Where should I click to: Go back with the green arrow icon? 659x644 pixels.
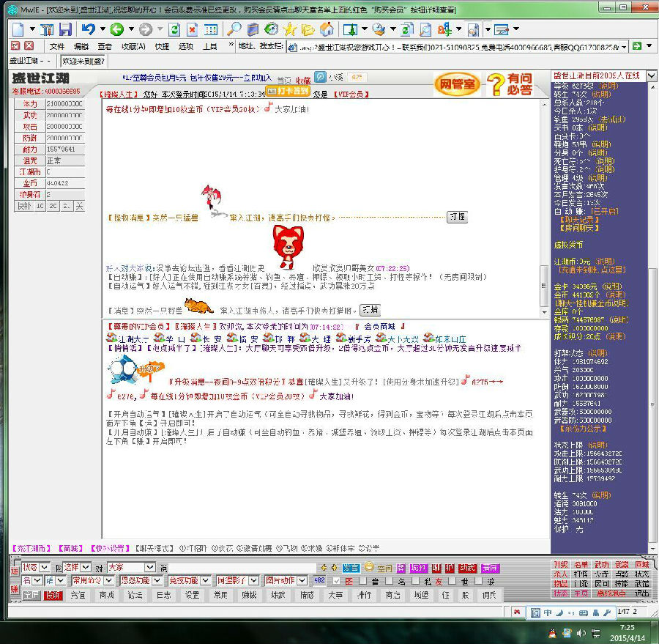point(116,29)
